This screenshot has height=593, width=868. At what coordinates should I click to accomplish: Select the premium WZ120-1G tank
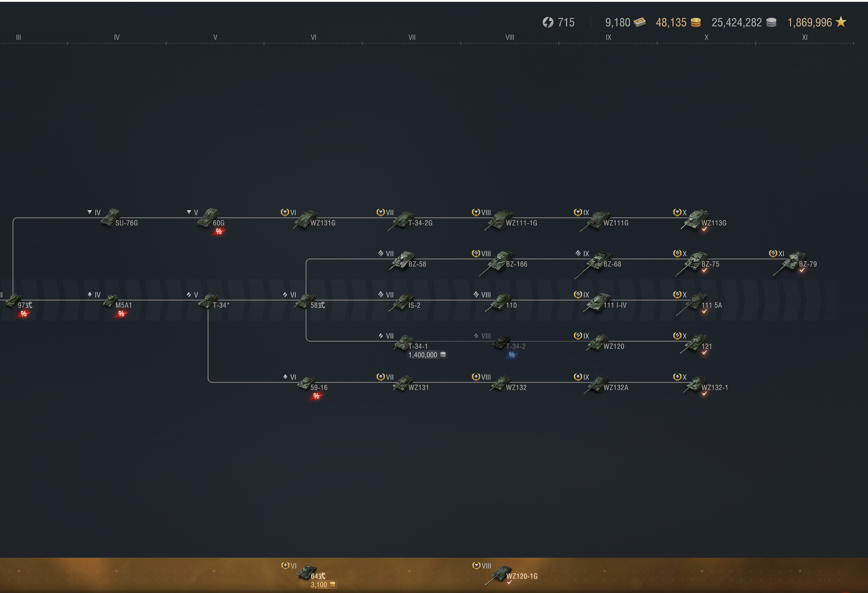(x=501, y=574)
